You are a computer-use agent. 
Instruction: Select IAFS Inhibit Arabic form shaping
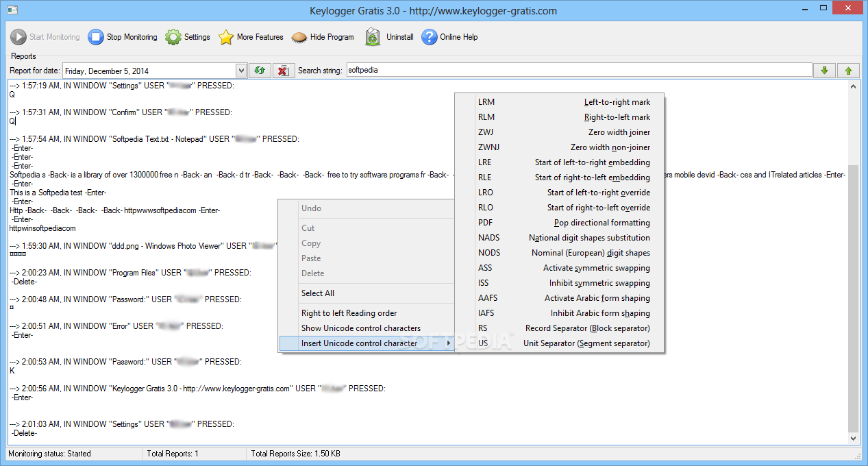click(560, 313)
